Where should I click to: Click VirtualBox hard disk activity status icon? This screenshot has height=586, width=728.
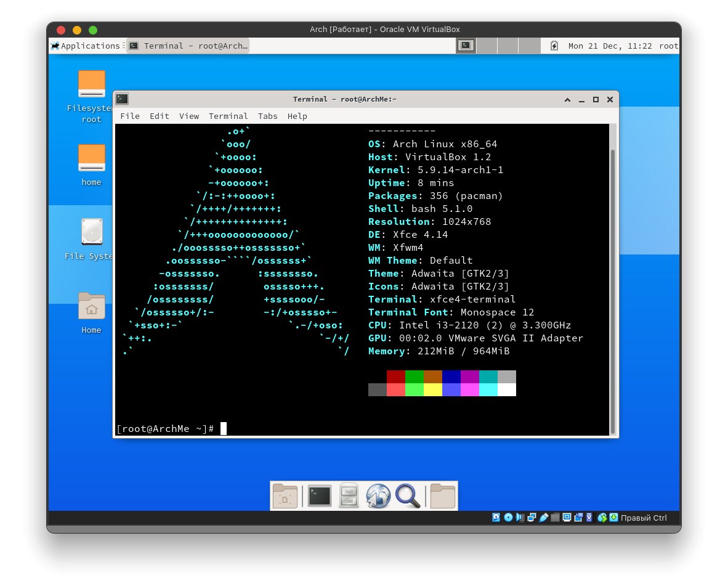496,517
